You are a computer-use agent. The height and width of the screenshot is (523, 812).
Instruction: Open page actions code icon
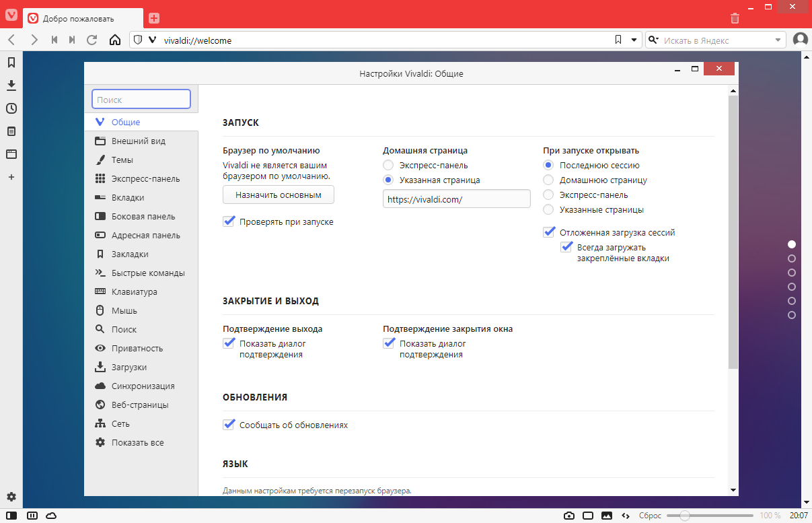pos(626,516)
